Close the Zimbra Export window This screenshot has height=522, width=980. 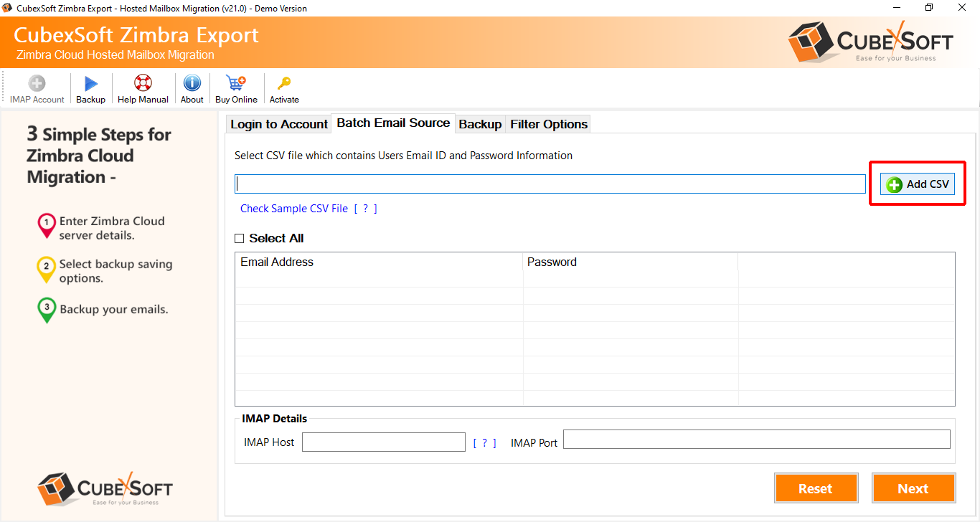(963, 8)
